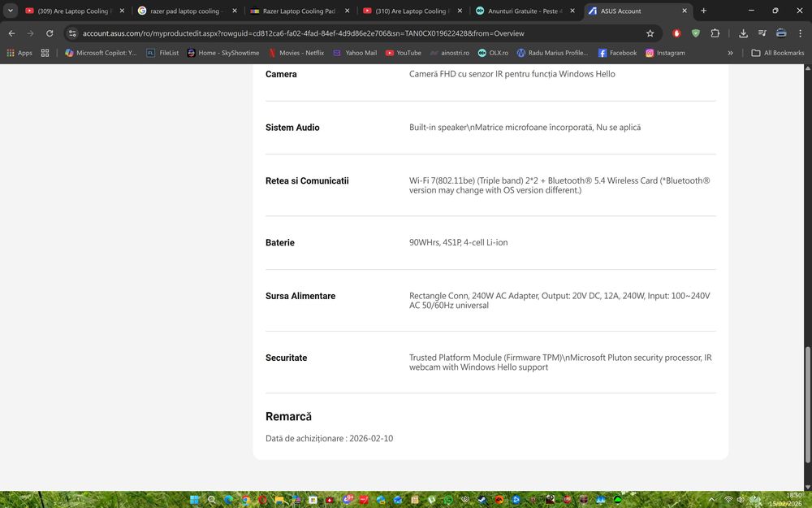Go back to the previous page

tap(11, 33)
